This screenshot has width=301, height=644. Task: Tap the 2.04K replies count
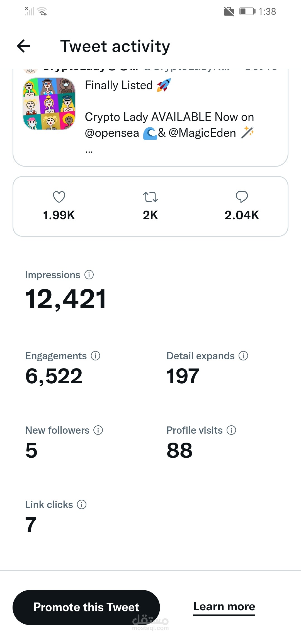tap(242, 215)
